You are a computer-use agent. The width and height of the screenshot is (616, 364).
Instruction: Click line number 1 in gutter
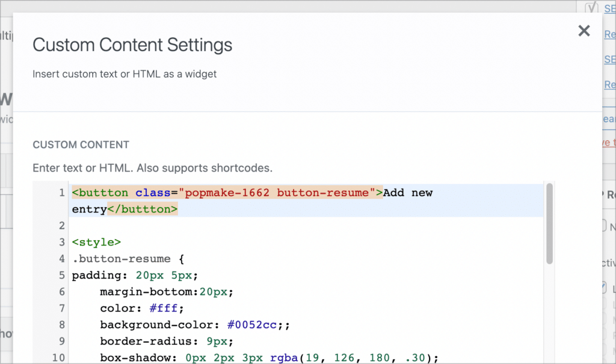[x=62, y=193]
